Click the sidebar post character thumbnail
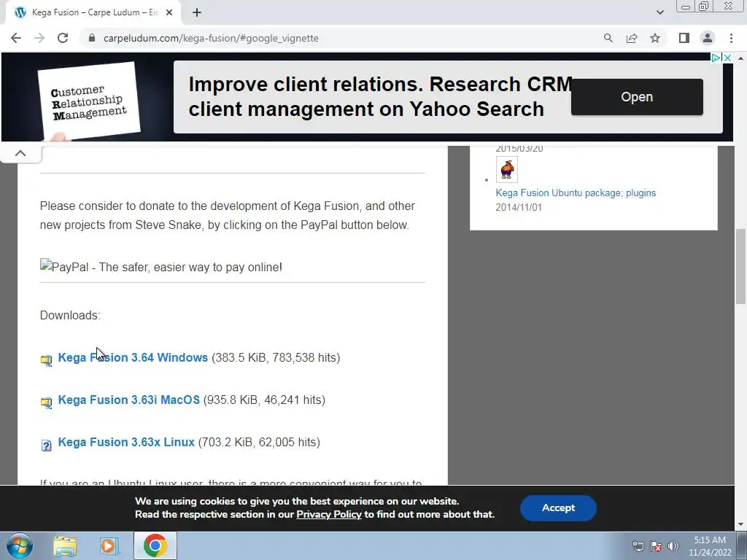This screenshot has height=560, width=747. pyautogui.click(x=507, y=169)
